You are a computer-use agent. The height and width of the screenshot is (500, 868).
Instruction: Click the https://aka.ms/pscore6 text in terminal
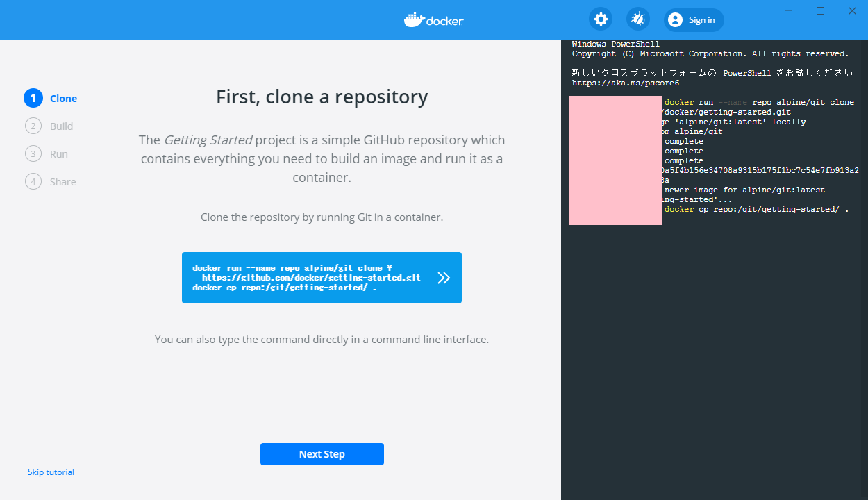[x=626, y=83]
